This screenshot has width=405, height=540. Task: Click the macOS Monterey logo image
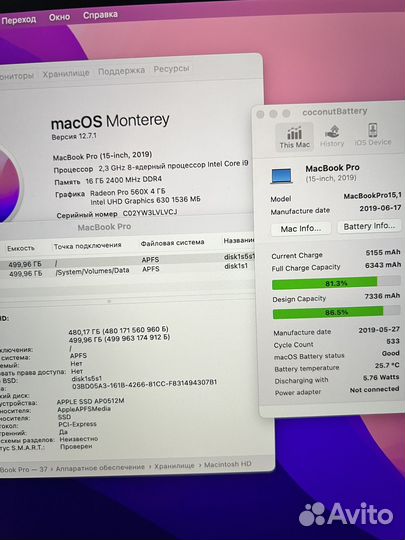click(x=10, y=185)
